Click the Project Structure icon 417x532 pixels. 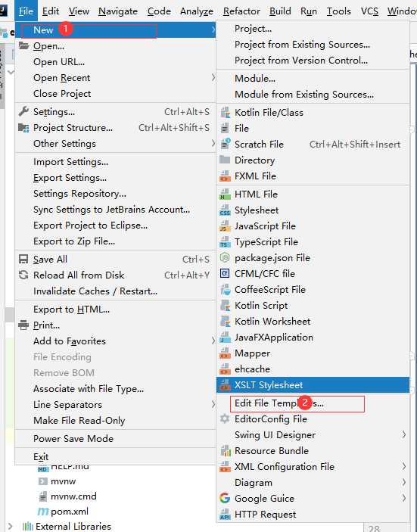coord(23,128)
